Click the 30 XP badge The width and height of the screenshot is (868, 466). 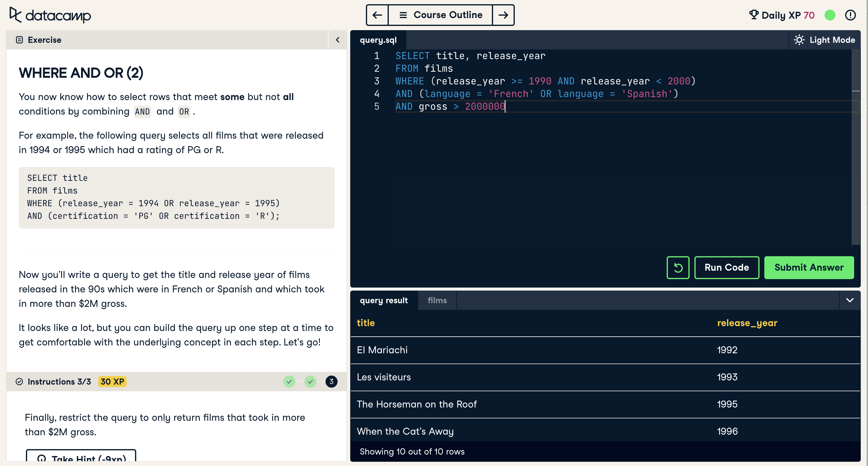click(x=112, y=382)
